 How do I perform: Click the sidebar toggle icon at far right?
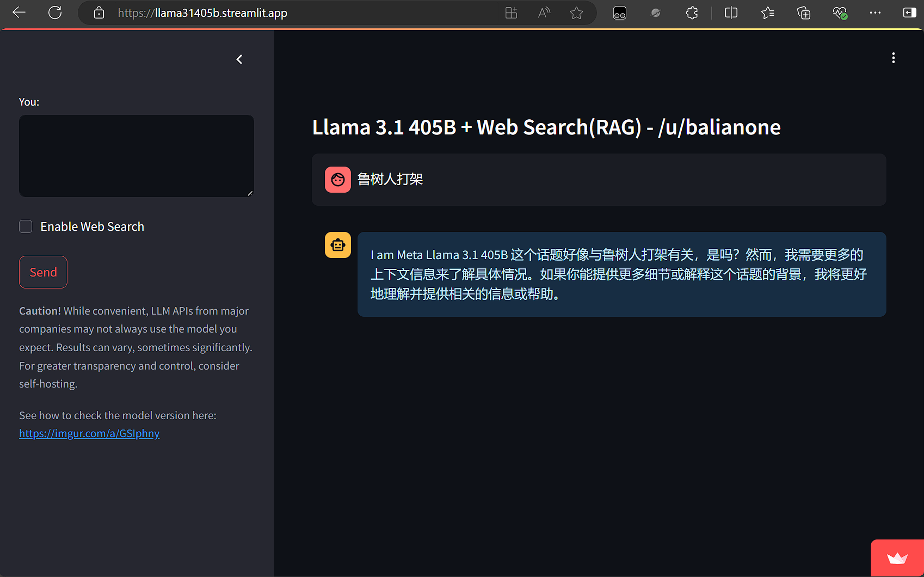(x=909, y=13)
